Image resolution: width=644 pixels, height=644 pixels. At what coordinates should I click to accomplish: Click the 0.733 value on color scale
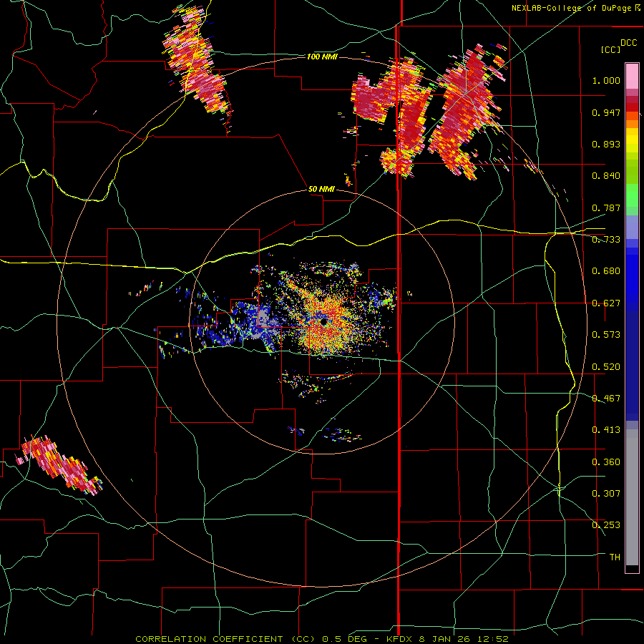click(606, 240)
